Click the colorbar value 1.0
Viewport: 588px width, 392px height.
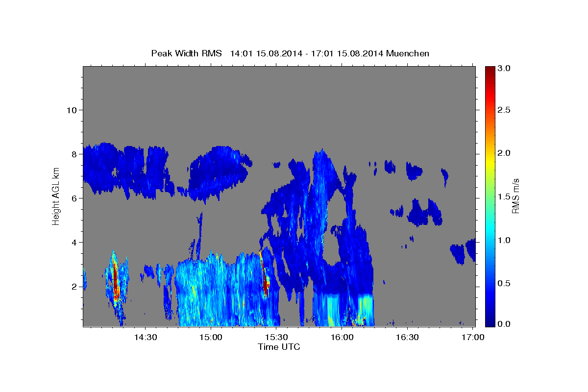tap(504, 240)
